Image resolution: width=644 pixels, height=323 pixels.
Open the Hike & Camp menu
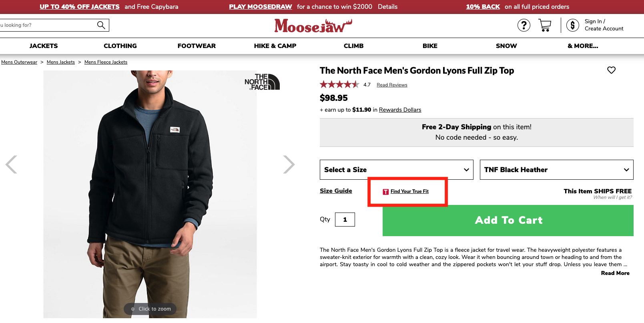(275, 46)
